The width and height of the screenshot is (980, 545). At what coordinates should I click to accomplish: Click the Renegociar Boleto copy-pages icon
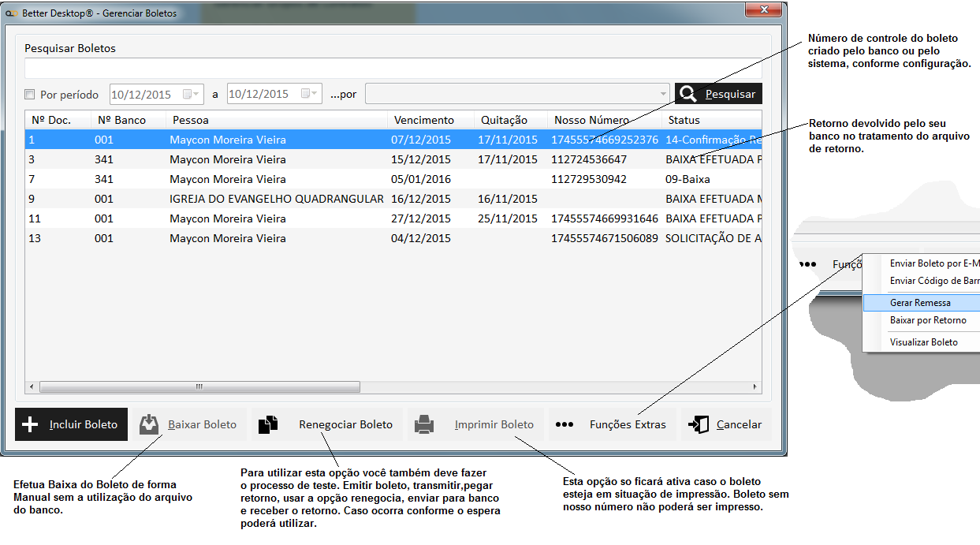[269, 424]
